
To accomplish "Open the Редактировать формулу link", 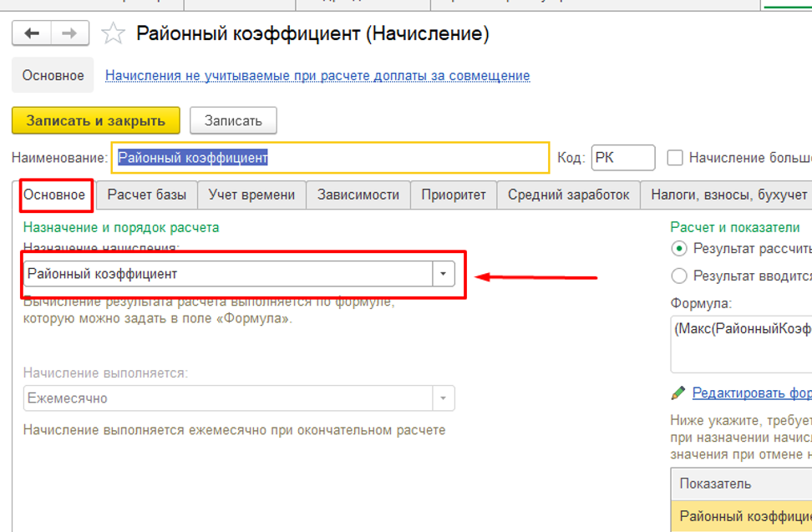I will (x=752, y=393).
